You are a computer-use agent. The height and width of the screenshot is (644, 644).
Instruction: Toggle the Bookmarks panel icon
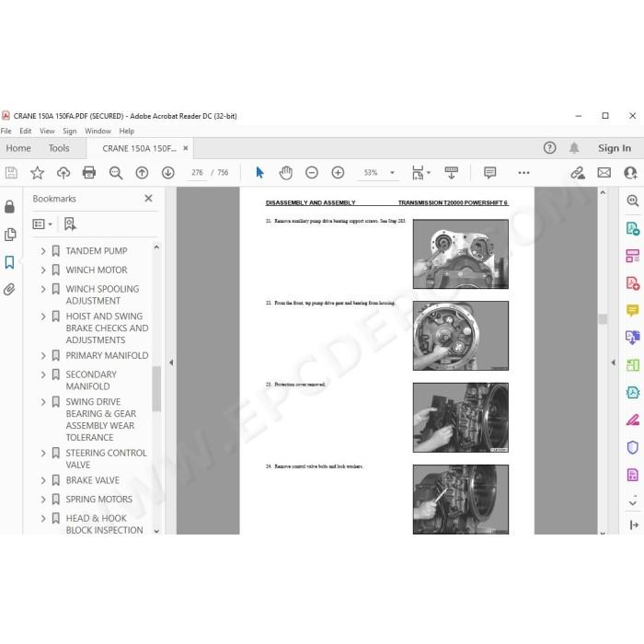pyautogui.click(x=9, y=262)
